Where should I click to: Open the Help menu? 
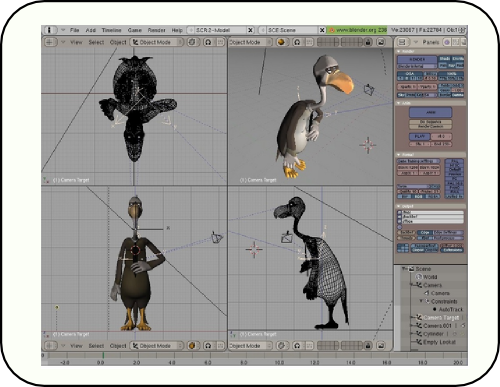click(177, 30)
